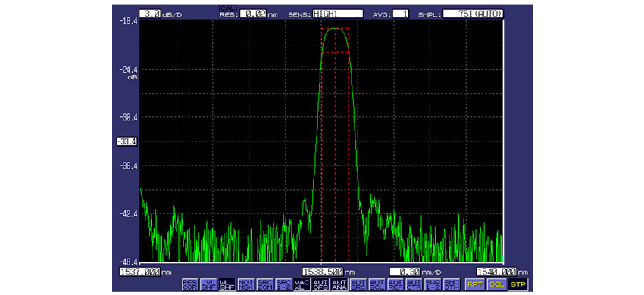
Task: Click the -33.4 reference level box
Action: tap(127, 141)
